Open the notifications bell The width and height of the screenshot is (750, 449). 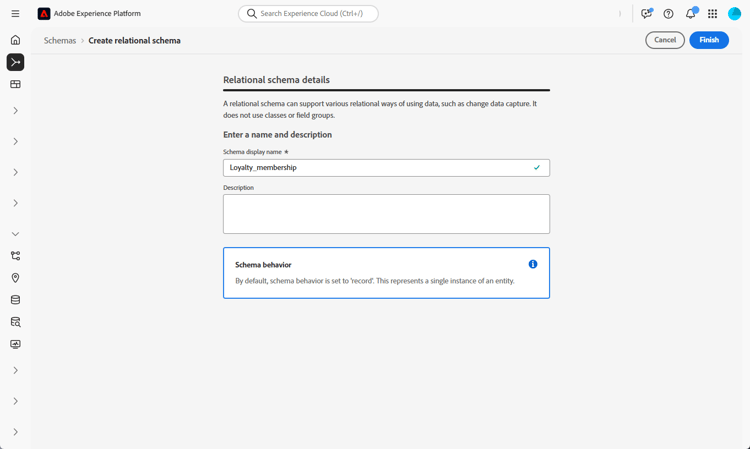pos(690,14)
